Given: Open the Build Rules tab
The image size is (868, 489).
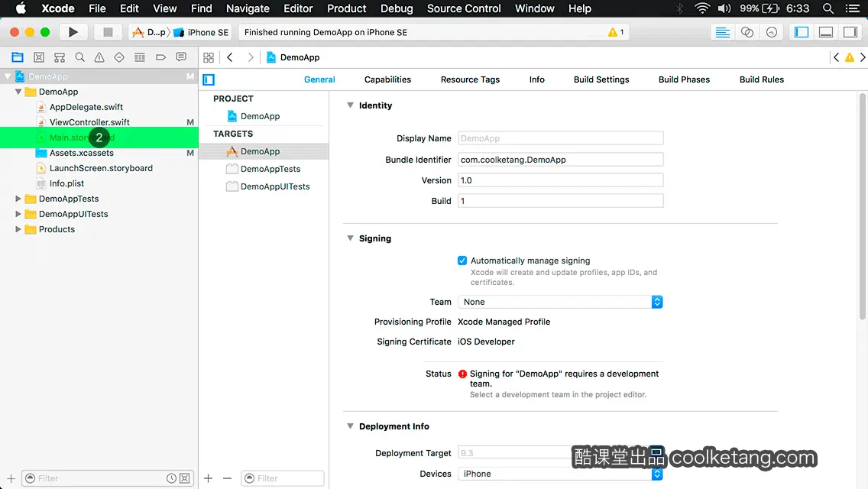Looking at the screenshot, I should point(761,79).
